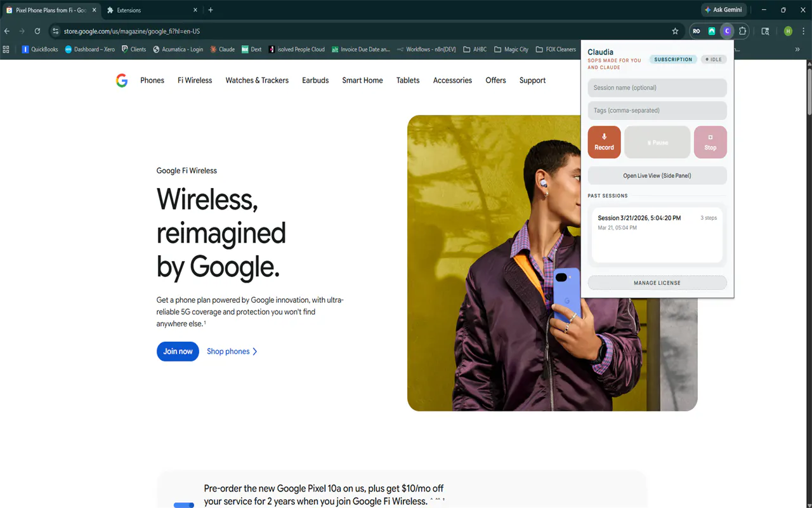812x508 pixels.
Task: View site information icon in address bar
Action: point(56,31)
